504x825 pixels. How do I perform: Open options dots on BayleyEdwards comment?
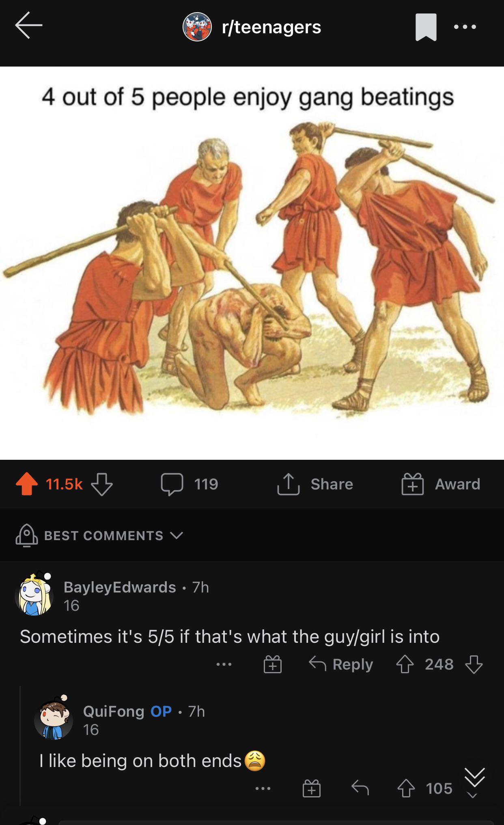click(x=224, y=664)
